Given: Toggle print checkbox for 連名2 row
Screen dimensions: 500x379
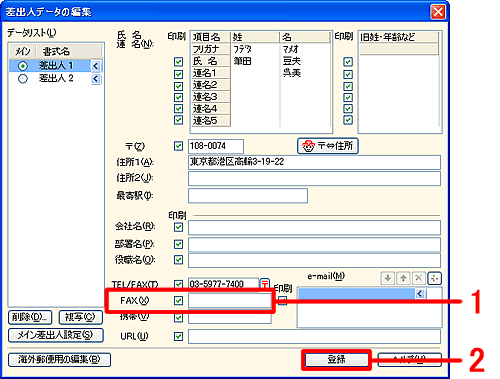Looking at the screenshot, I should click(179, 86).
